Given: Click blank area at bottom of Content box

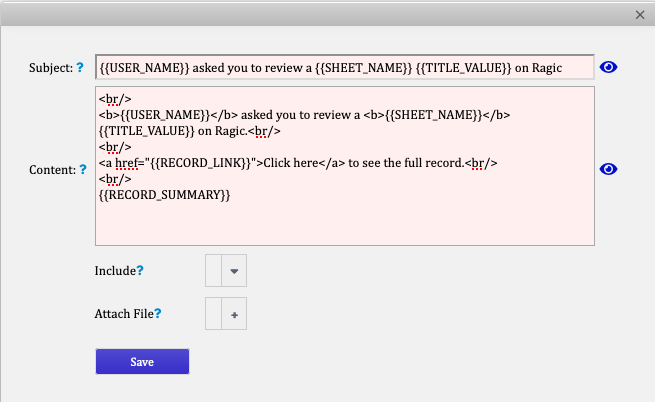Looking at the screenshot, I should click(x=345, y=224).
